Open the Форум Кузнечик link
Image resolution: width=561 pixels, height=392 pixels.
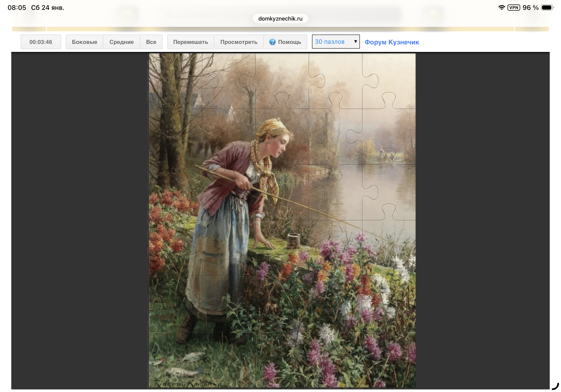(x=392, y=42)
